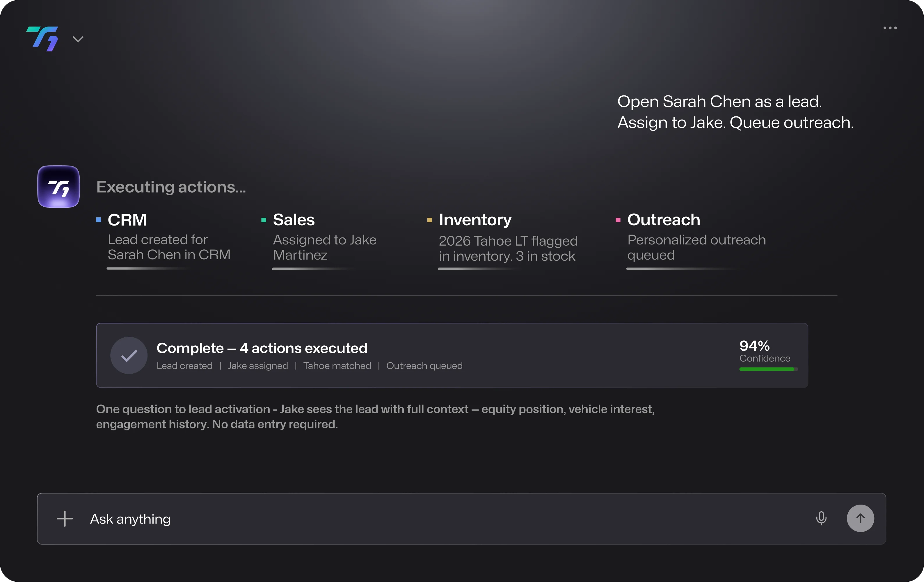
Task: Click the purple assistant avatar icon
Action: [58, 187]
